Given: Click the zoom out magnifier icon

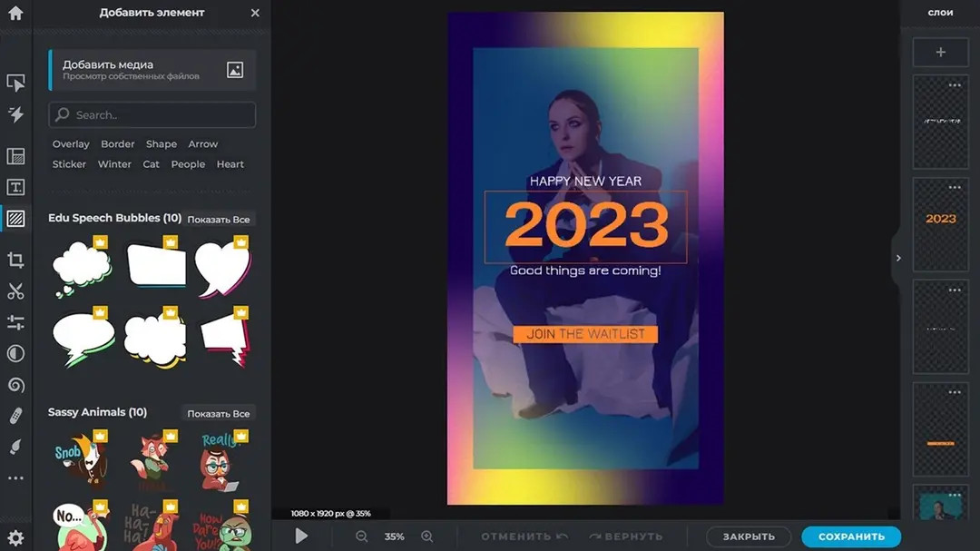Looking at the screenshot, I should point(361,536).
